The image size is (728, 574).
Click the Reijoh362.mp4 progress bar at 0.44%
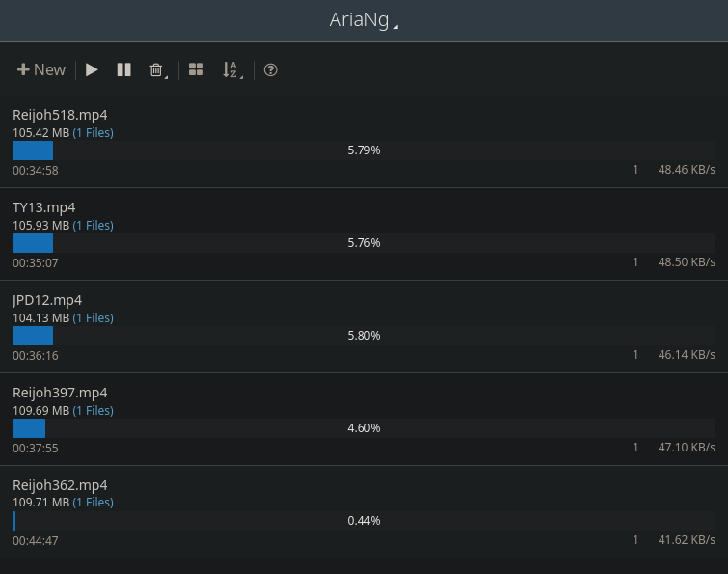click(x=364, y=521)
